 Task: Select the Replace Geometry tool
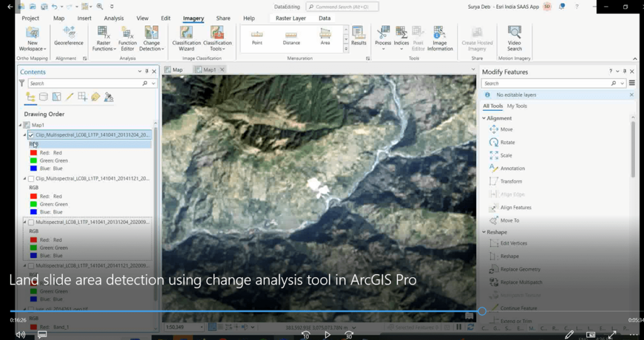[x=514, y=269]
